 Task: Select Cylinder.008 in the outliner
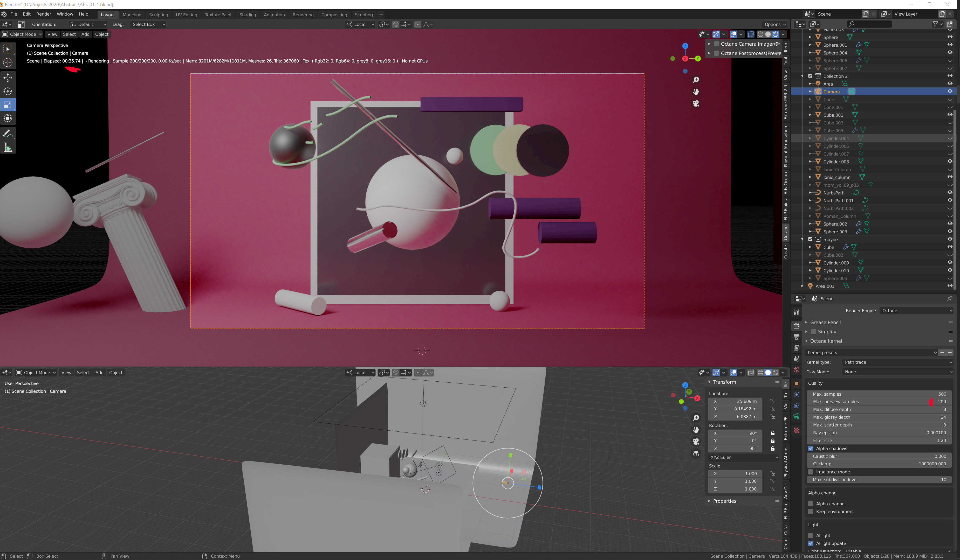(836, 162)
